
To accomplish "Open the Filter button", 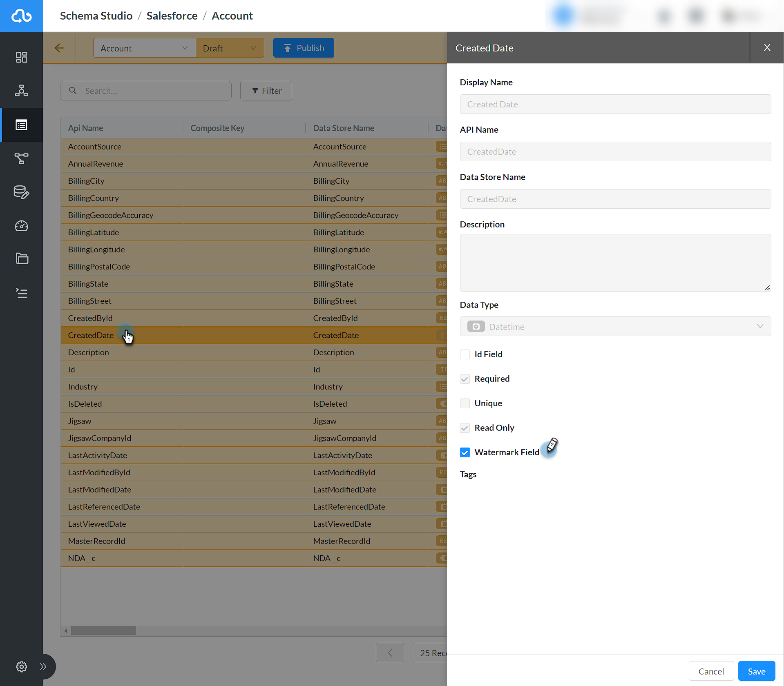I will [266, 91].
